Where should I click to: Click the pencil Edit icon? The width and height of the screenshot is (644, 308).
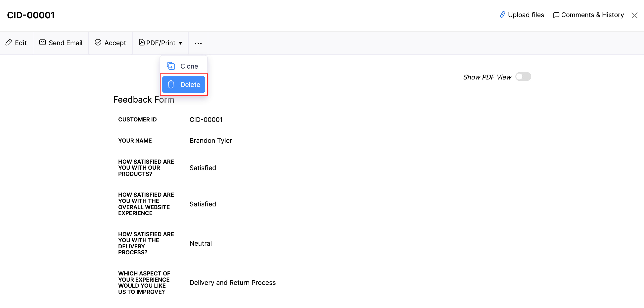click(9, 43)
